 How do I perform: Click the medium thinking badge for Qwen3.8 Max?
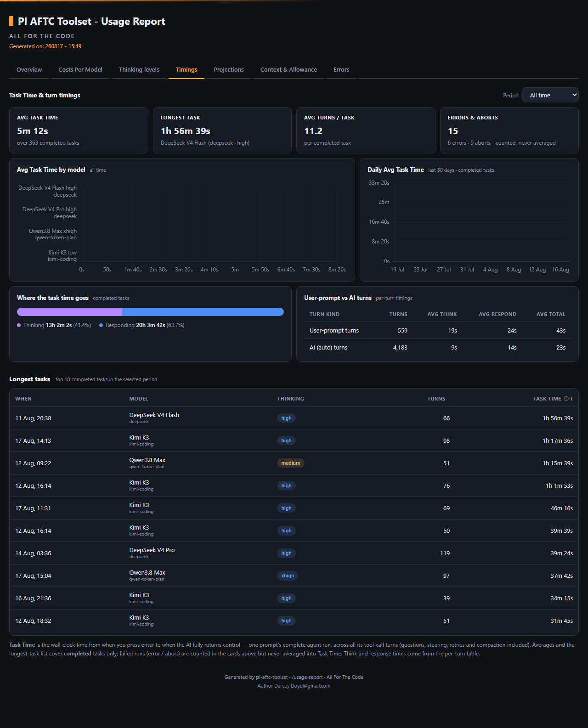click(290, 463)
